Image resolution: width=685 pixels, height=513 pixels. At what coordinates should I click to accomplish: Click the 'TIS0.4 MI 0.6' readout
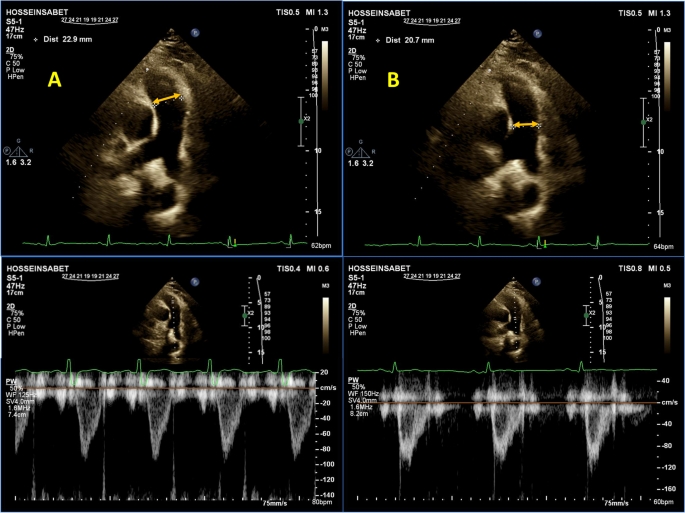point(303,269)
